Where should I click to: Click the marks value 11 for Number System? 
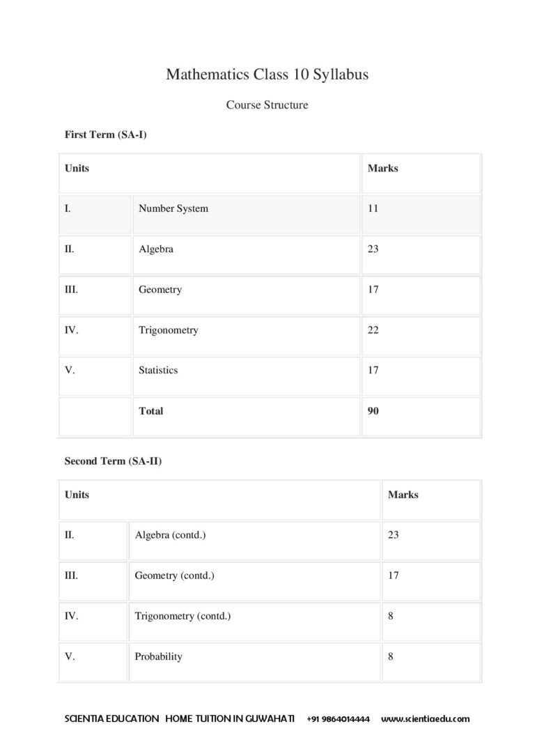pos(373,208)
